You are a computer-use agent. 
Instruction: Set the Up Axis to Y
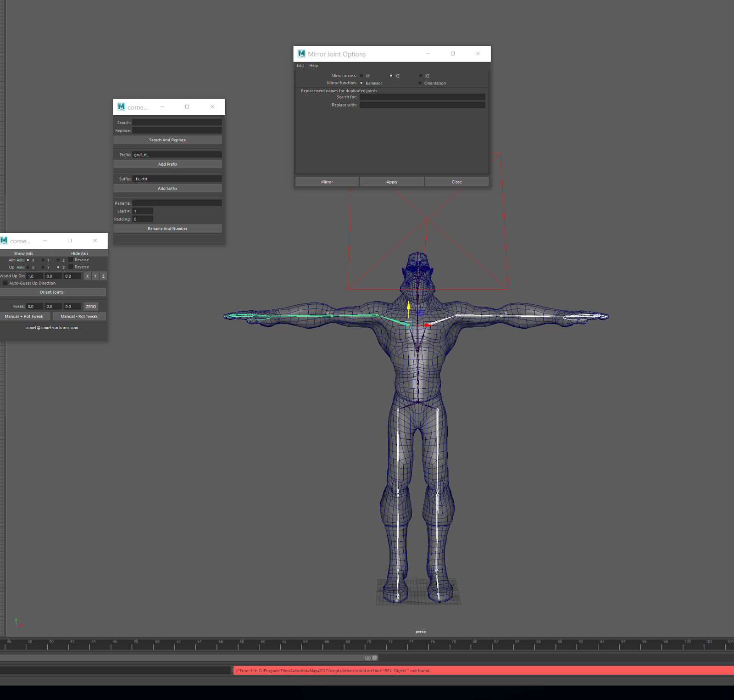click(x=44, y=267)
